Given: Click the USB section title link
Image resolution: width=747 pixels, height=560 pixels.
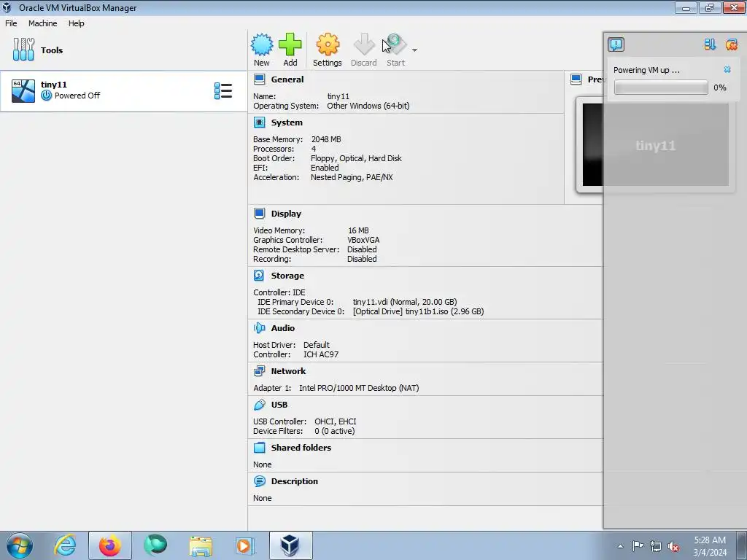Looking at the screenshot, I should [x=279, y=404].
